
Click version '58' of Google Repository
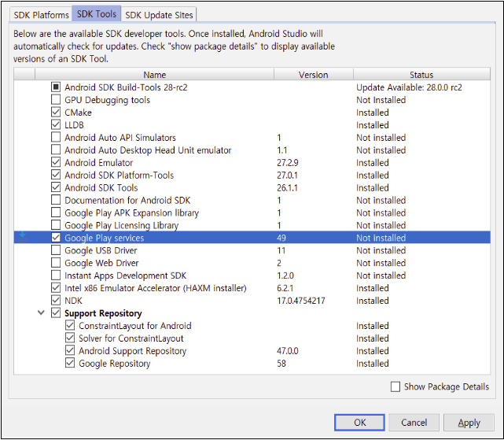click(281, 364)
